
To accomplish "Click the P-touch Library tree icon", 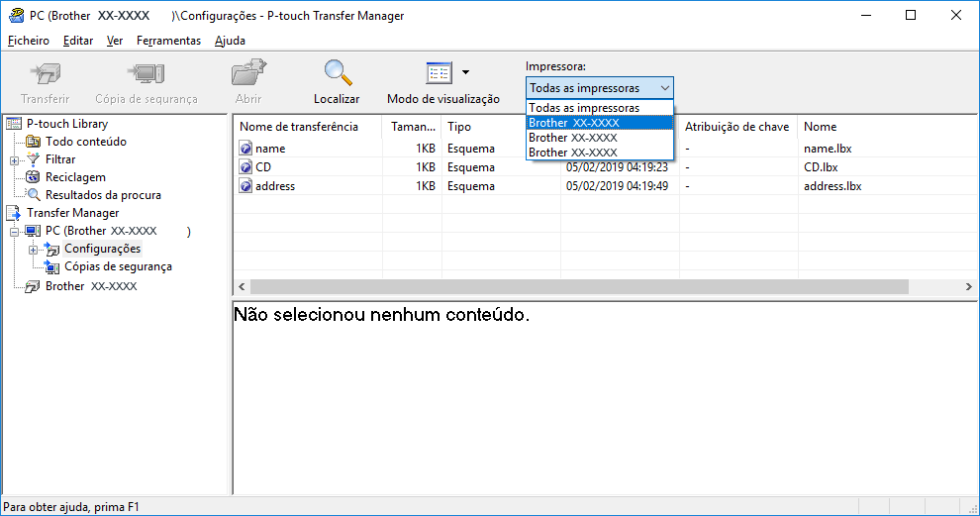I will [14, 124].
